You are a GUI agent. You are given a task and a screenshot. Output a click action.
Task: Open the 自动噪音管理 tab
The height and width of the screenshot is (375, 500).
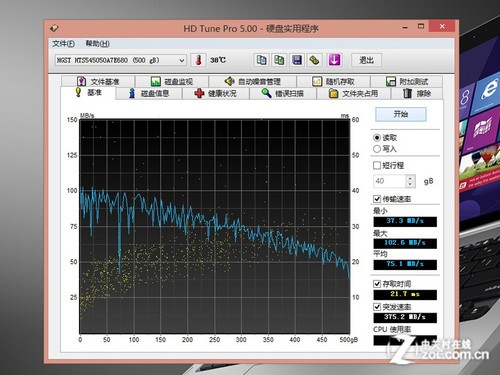[252, 81]
